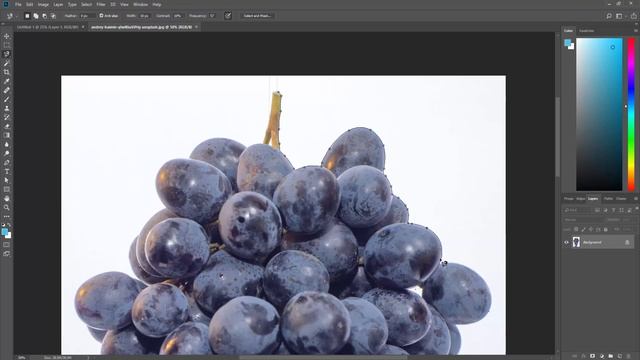Toggle the Anti-alias checkbox

tap(101, 16)
